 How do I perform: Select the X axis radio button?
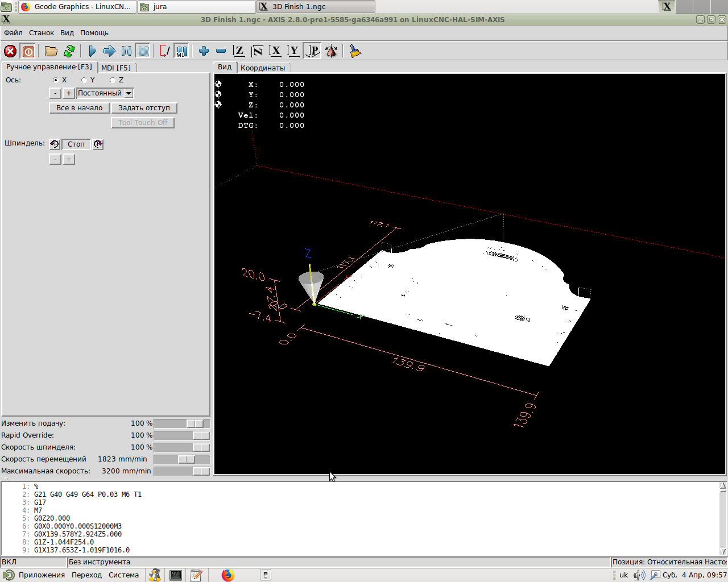56,80
